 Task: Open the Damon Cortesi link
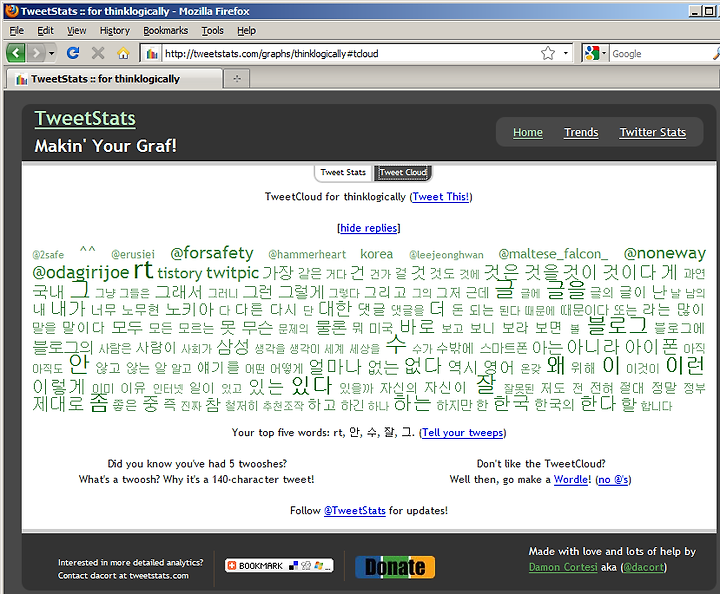pos(563,567)
